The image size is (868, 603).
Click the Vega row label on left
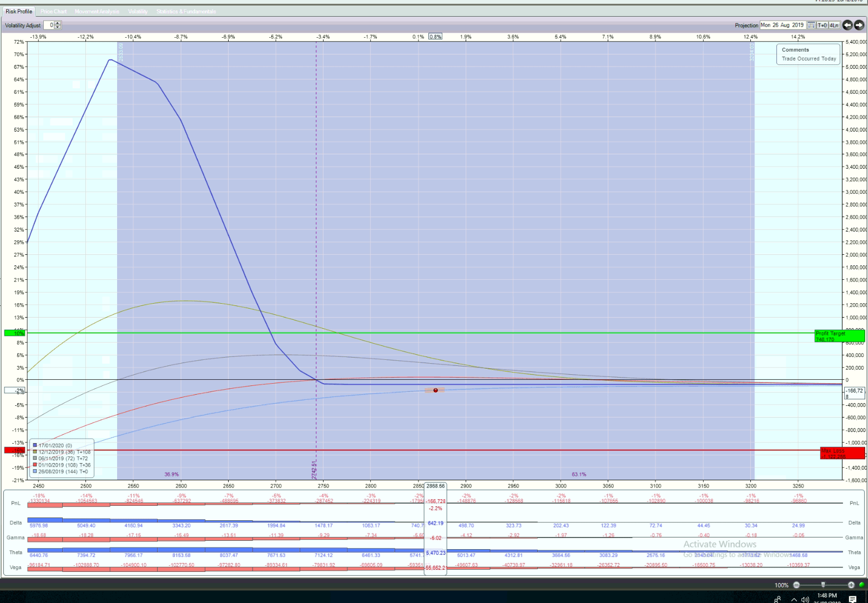point(16,567)
